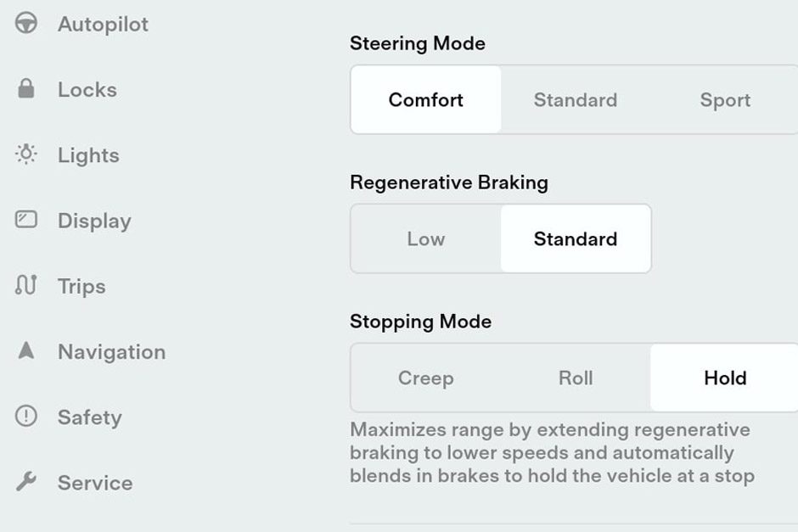Select Standard steering mode

[575, 99]
